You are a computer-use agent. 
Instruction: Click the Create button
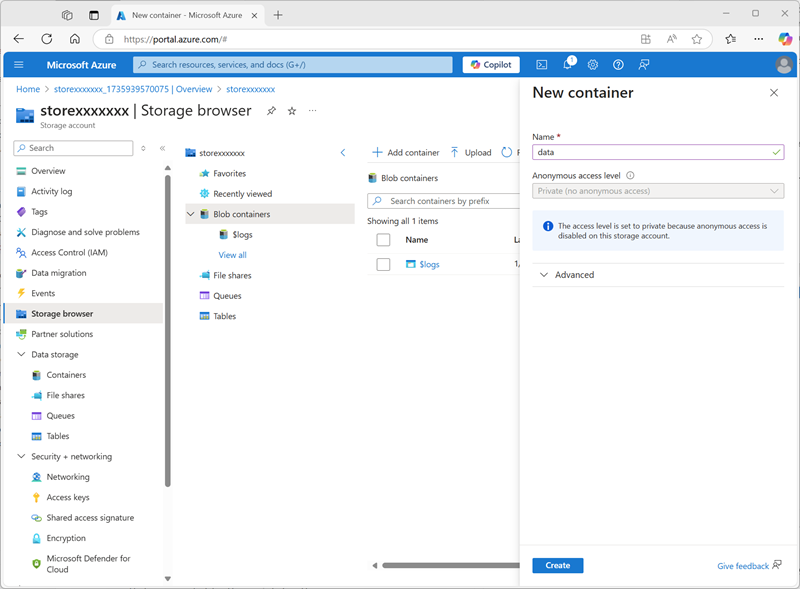(558, 566)
